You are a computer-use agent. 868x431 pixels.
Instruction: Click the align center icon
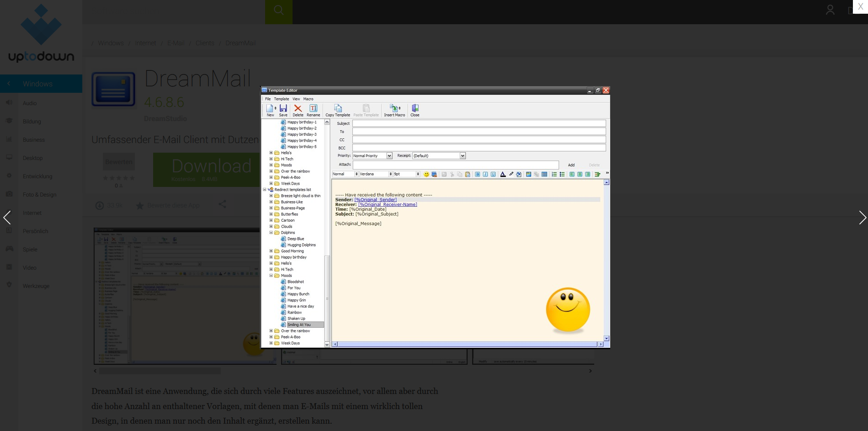pos(580,174)
